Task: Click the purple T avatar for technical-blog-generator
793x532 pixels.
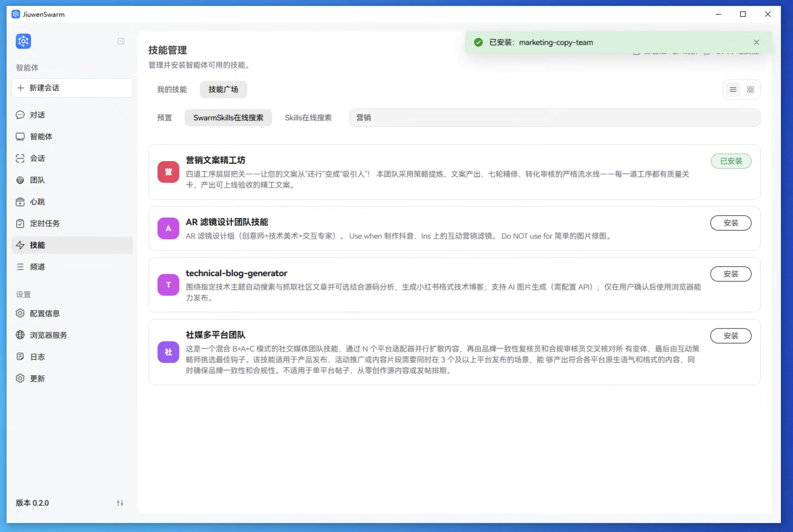Action: [x=168, y=285]
